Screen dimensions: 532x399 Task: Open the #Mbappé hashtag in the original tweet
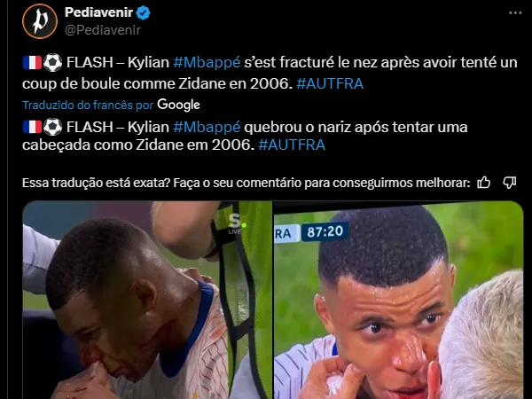(x=207, y=62)
